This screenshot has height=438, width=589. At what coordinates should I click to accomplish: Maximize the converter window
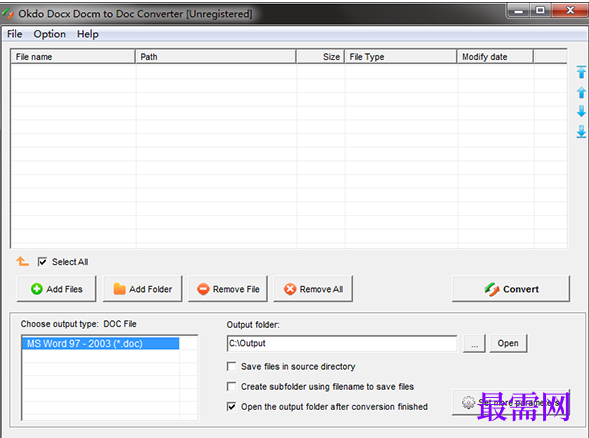[x=540, y=11]
